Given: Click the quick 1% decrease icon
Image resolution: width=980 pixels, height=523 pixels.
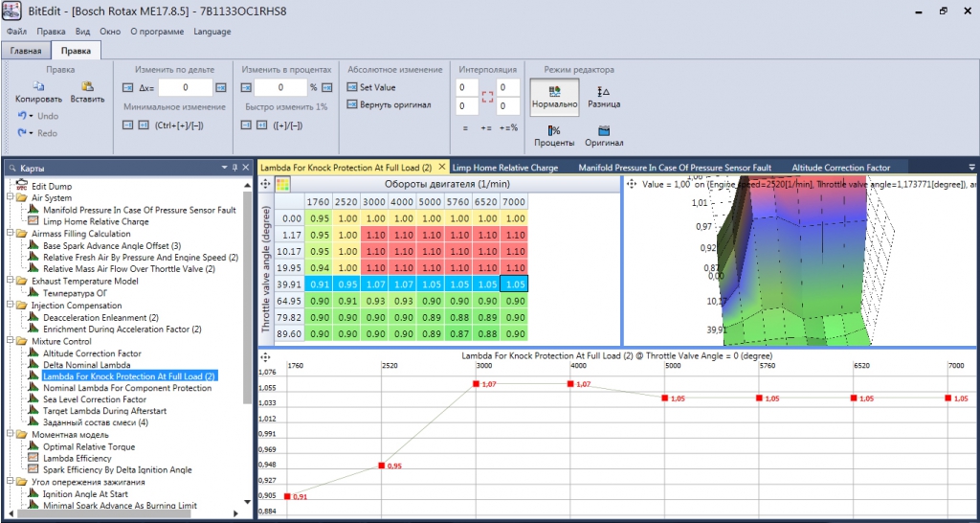Looking at the screenshot, I should (246, 125).
